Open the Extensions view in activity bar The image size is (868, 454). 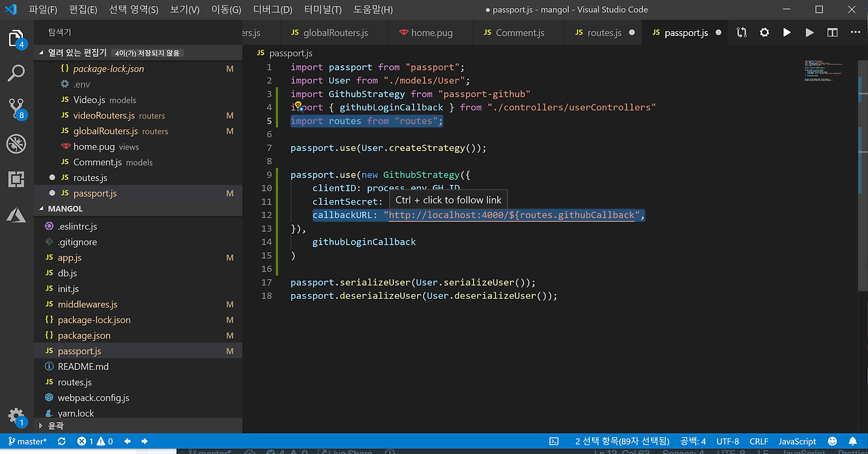pyautogui.click(x=16, y=179)
